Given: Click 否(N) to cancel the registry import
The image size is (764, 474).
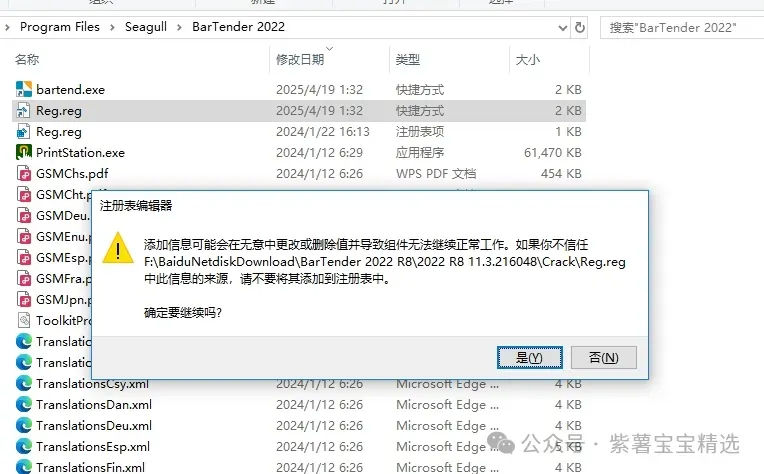Looking at the screenshot, I should (x=604, y=358).
